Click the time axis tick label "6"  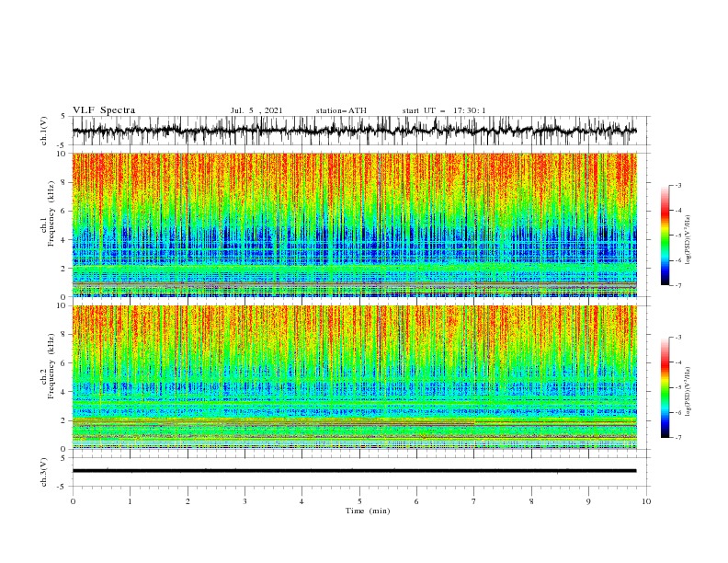coord(416,501)
